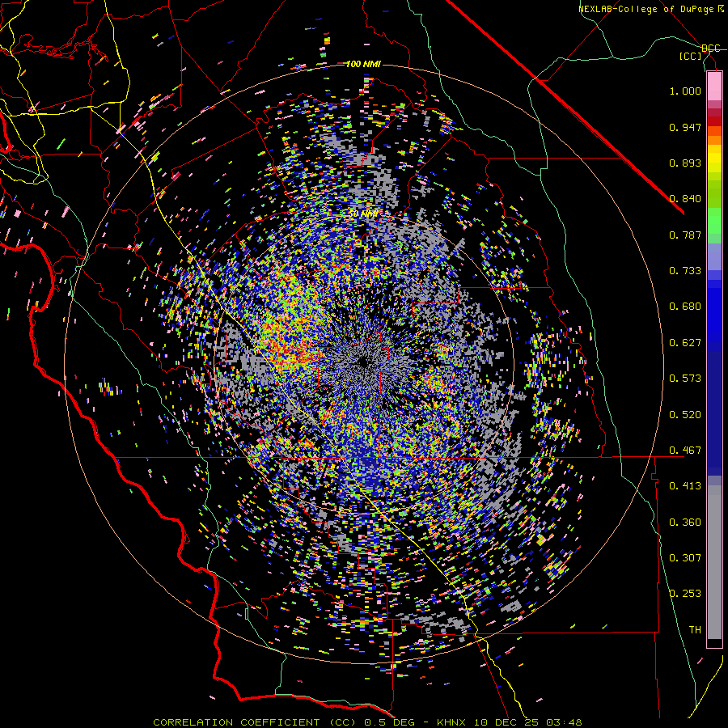This screenshot has height=728, width=728.
Task: Pick the lavender segment of the color bar
Action: (714, 256)
